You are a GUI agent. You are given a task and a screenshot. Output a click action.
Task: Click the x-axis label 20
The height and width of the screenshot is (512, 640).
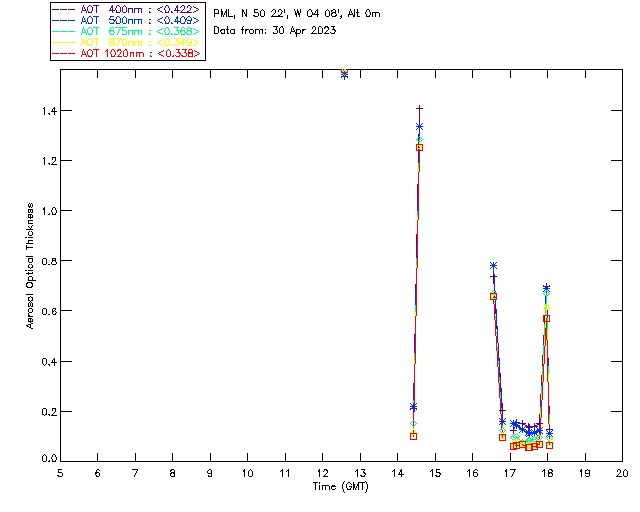point(622,473)
